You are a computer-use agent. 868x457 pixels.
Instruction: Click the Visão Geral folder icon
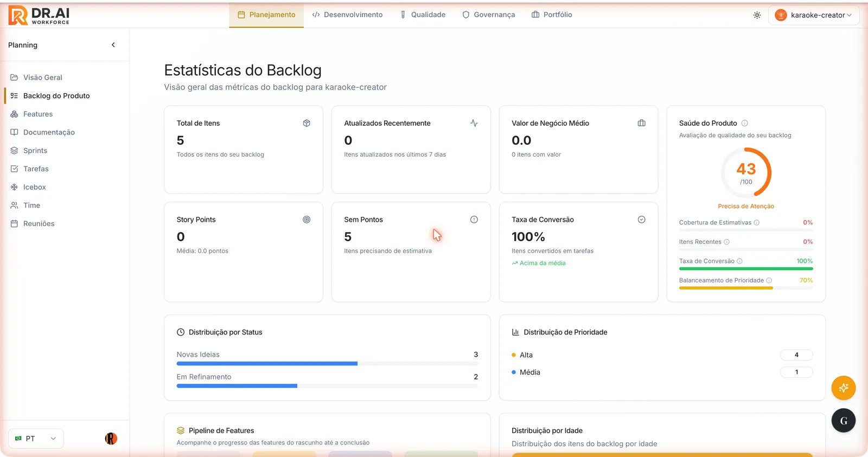14,78
